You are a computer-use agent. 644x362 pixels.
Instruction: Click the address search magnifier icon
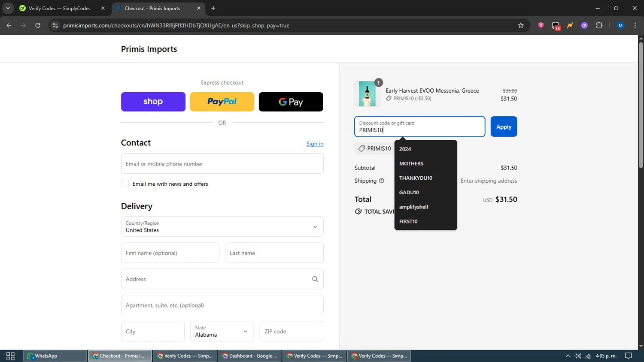tap(315, 279)
